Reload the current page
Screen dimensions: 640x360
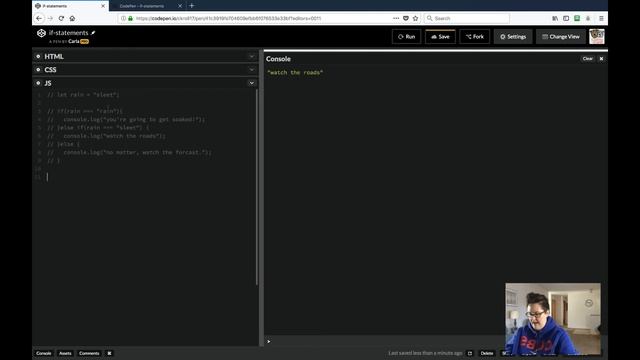[61, 18]
